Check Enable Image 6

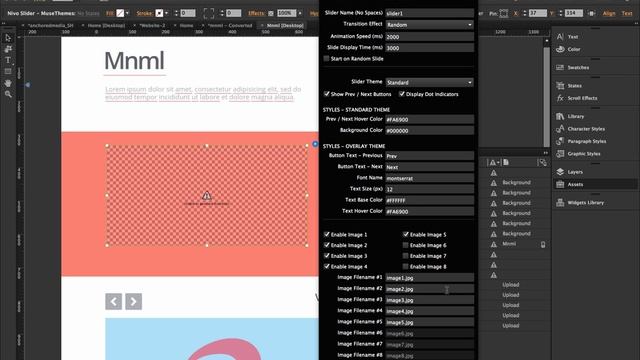point(406,245)
